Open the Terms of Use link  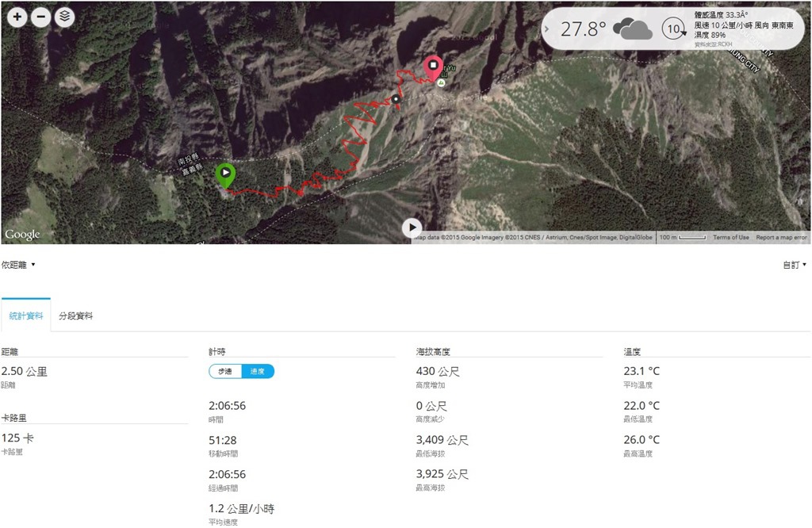point(730,237)
